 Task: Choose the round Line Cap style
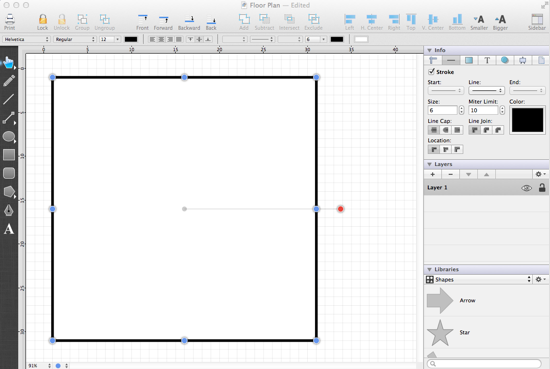pos(445,130)
